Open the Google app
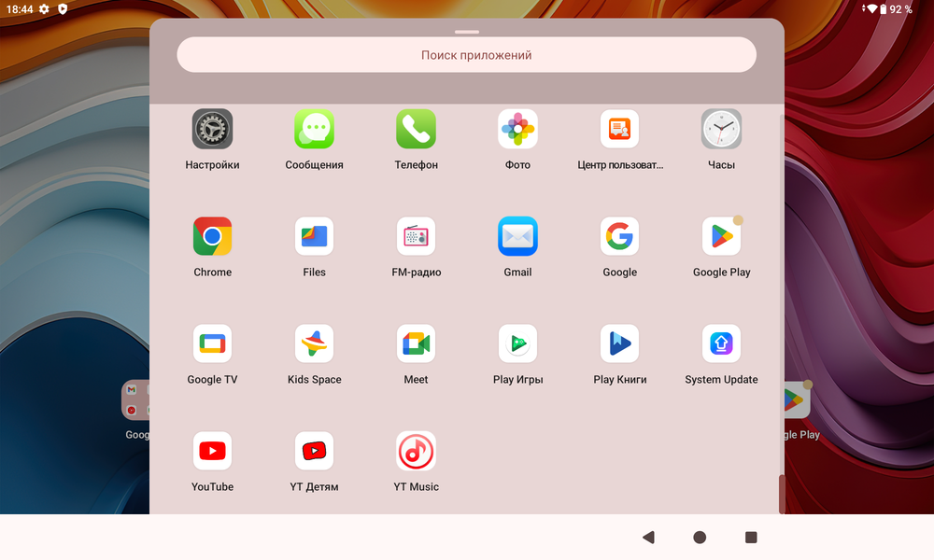 coord(619,236)
